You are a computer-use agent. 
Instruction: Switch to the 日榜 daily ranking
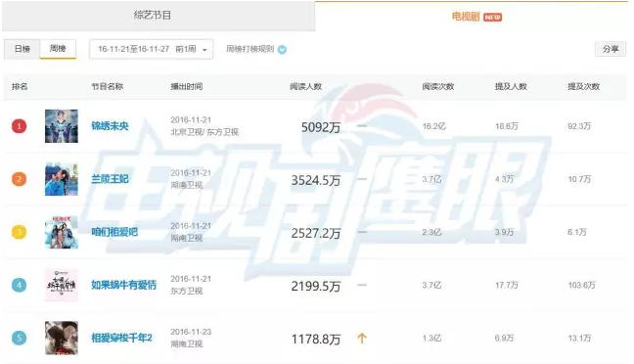pos(23,49)
